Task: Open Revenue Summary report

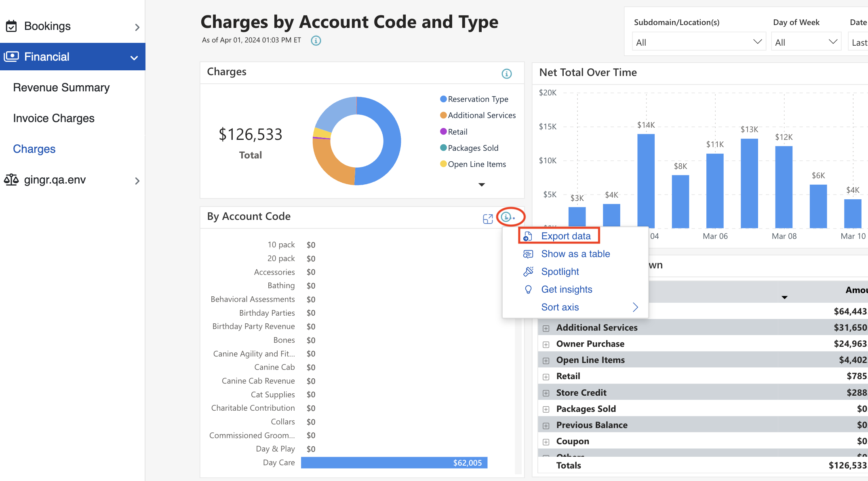Action: pos(61,87)
